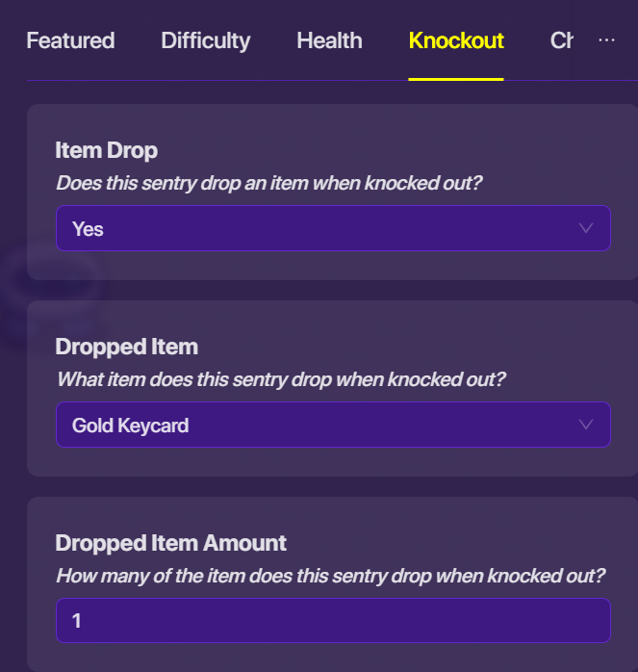The image size is (638, 672).
Task: Click the "Gold Keycard" selected value text
Action: coord(130,426)
